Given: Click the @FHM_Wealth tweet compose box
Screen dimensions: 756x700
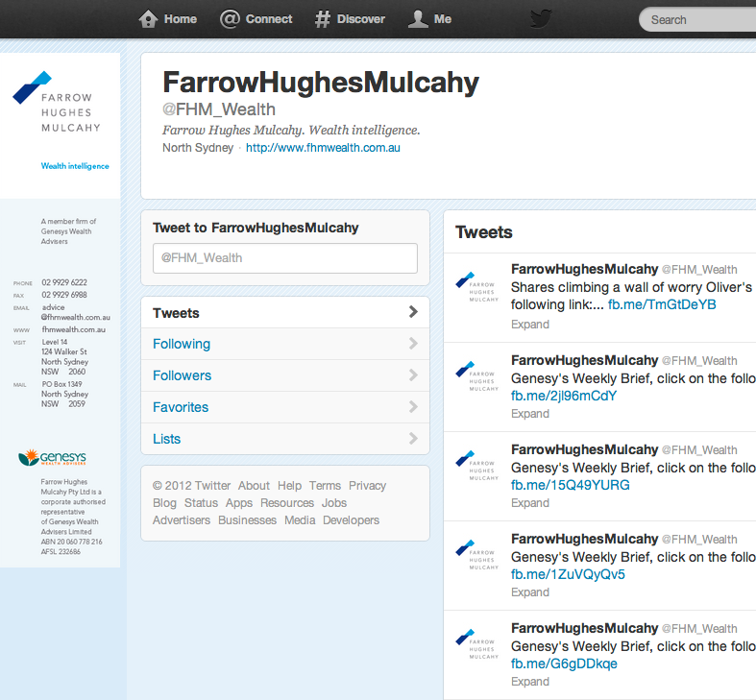Looking at the screenshot, I should [x=285, y=258].
